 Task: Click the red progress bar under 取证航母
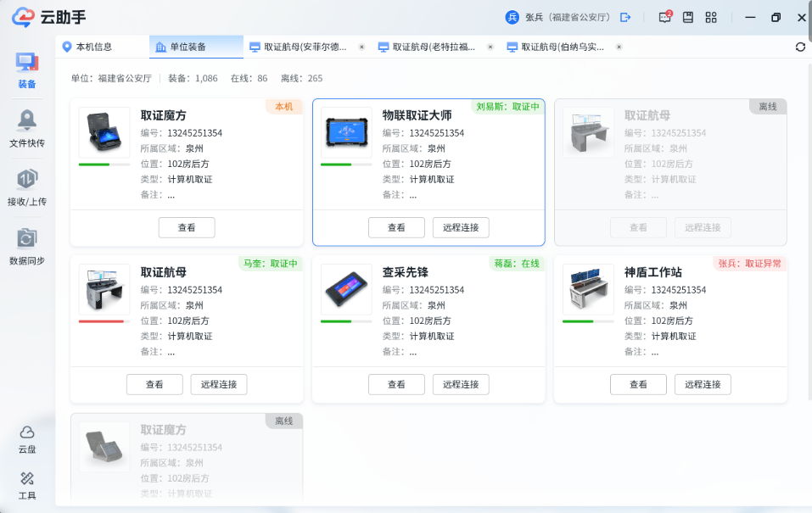[x=104, y=321]
